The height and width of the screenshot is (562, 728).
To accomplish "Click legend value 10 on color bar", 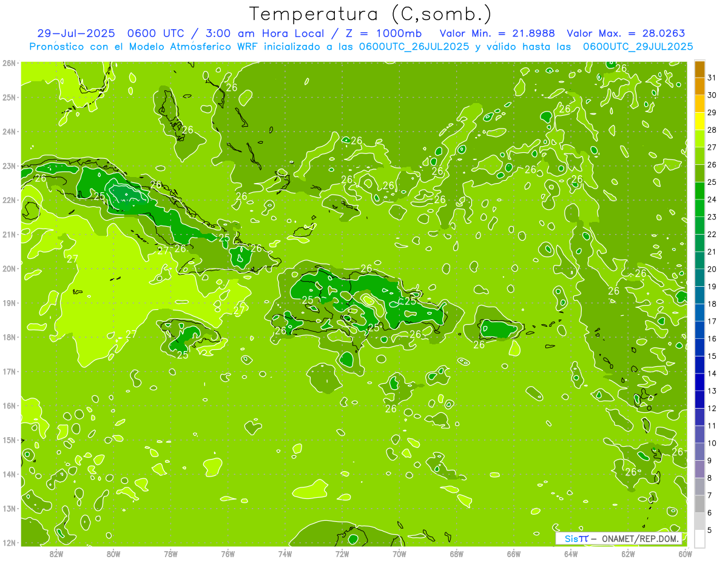I will 712,443.
